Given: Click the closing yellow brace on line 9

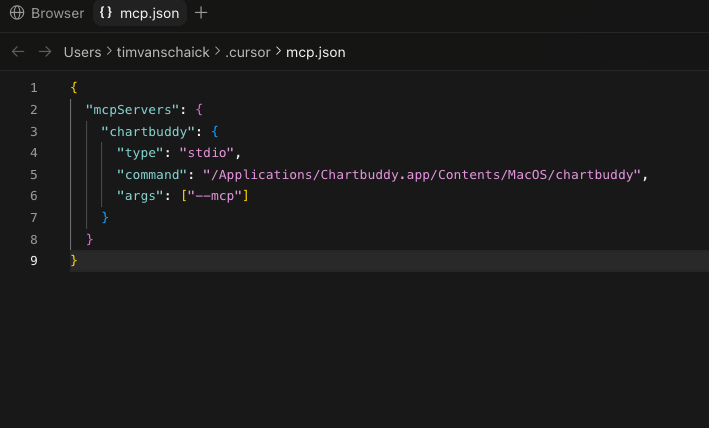Looking at the screenshot, I should [x=74, y=260].
